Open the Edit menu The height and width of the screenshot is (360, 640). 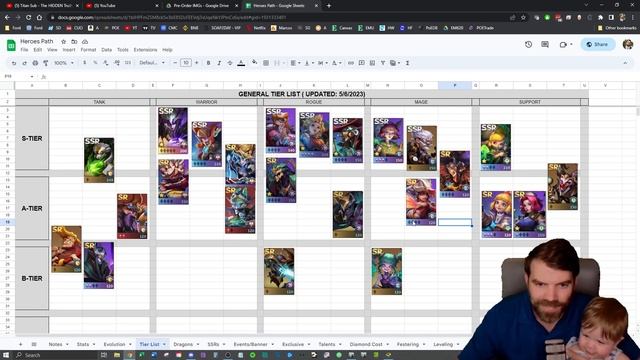(38, 50)
